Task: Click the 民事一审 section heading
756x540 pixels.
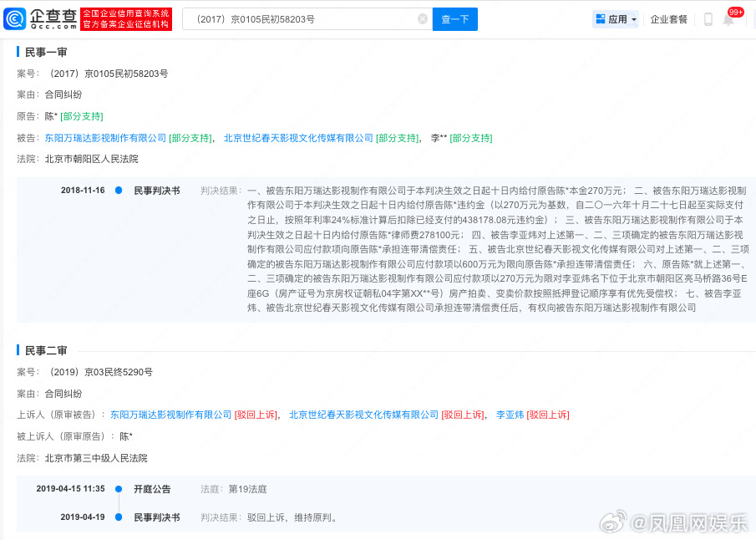Action: coord(46,52)
